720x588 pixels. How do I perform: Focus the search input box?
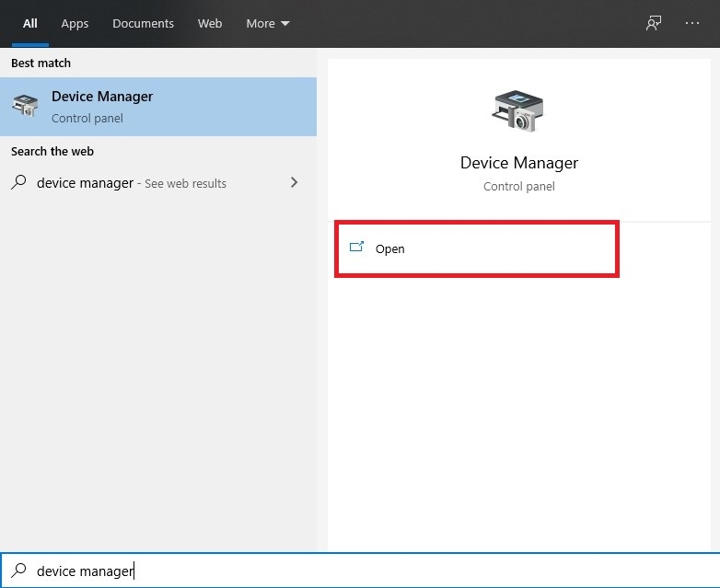(360, 571)
